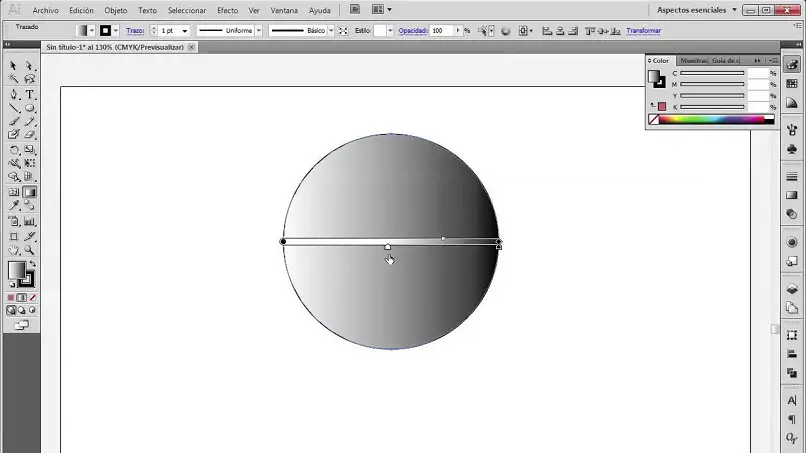Image resolution: width=806 pixels, height=453 pixels.
Task: Select the Eyedropper tool
Action: (13, 206)
